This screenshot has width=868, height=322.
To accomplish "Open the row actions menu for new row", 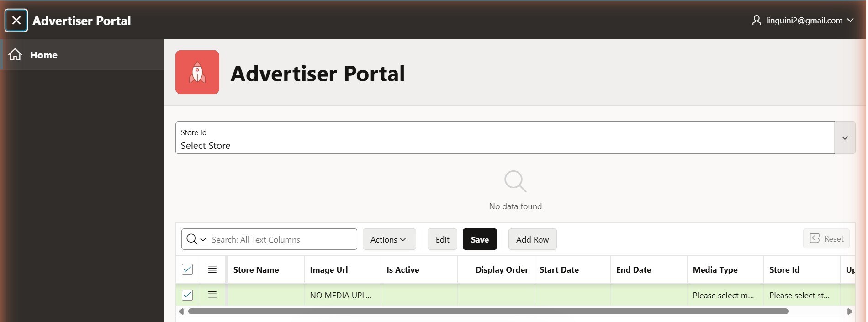I will [212, 295].
